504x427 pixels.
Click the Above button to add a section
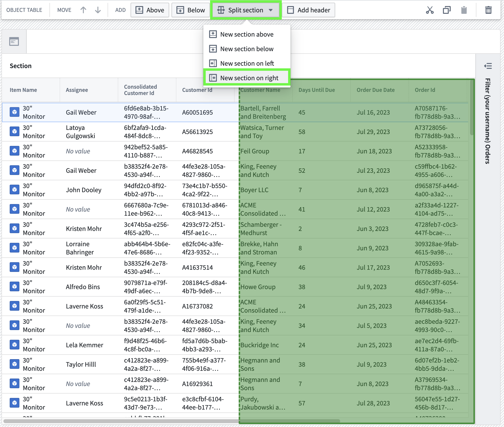[x=150, y=10]
